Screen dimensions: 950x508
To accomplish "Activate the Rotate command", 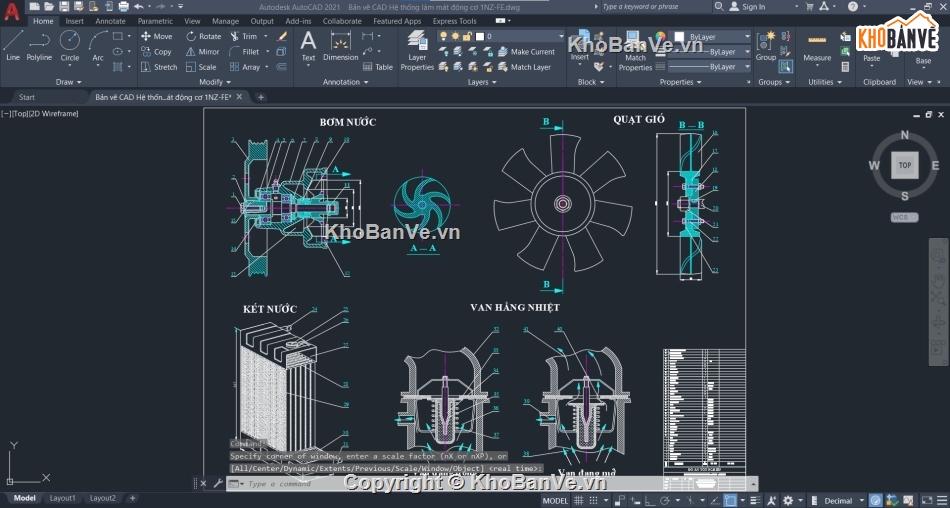I will (204, 36).
